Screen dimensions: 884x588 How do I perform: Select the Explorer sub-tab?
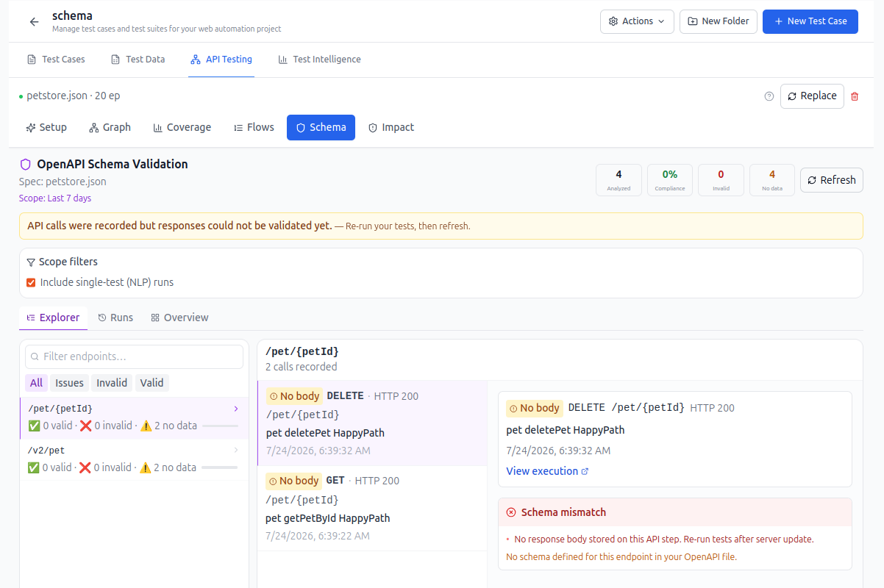(x=53, y=318)
